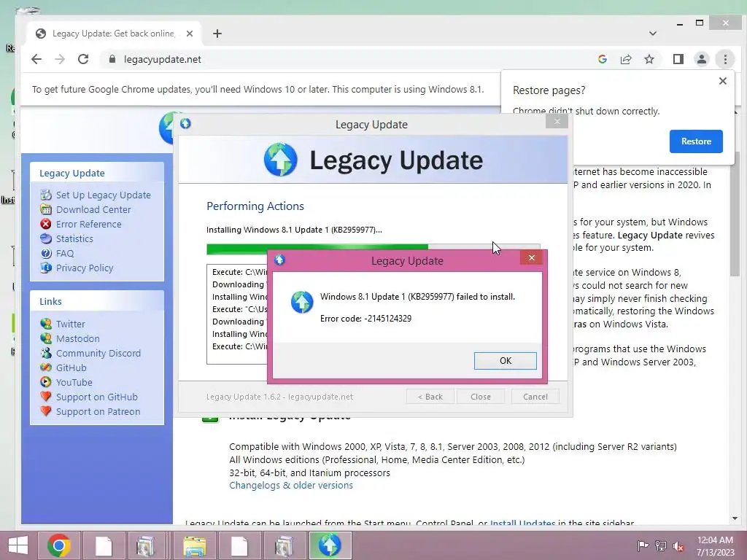
Task: Go back in Chrome browser
Action: coord(36,59)
